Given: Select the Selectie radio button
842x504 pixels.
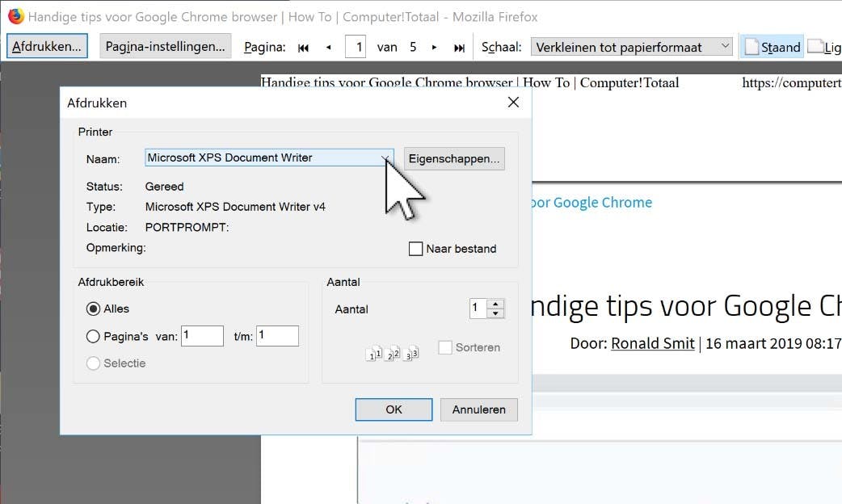Looking at the screenshot, I should coord(93,363).
